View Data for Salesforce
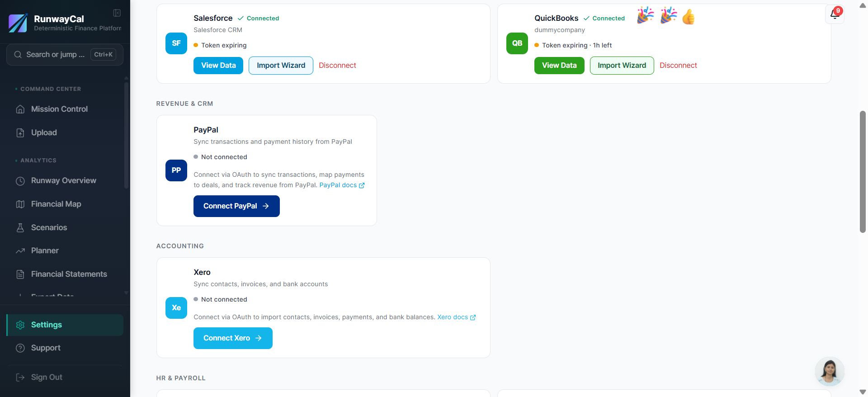This screenshot has height=397, width=868. coord(218,66)
